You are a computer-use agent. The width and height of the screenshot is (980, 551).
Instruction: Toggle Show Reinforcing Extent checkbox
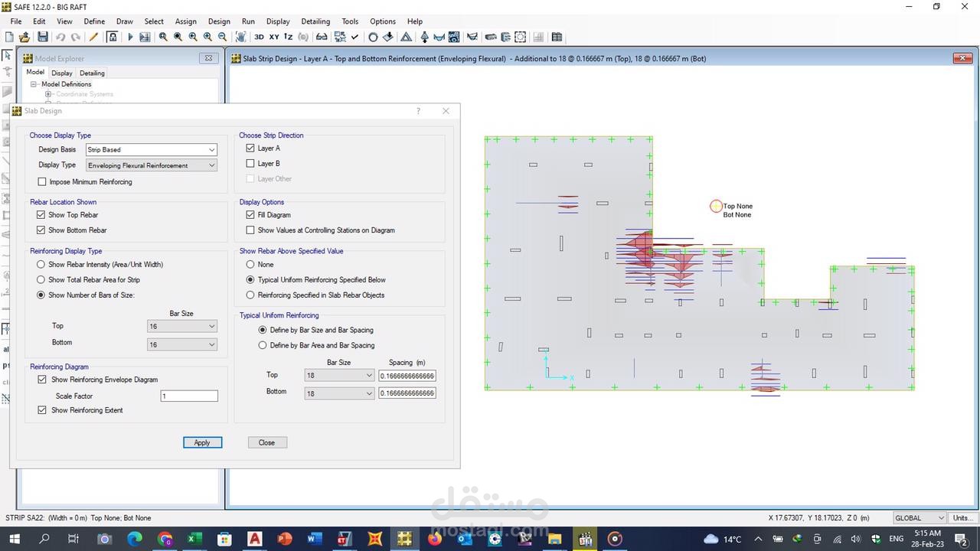[x=42, y=410]
